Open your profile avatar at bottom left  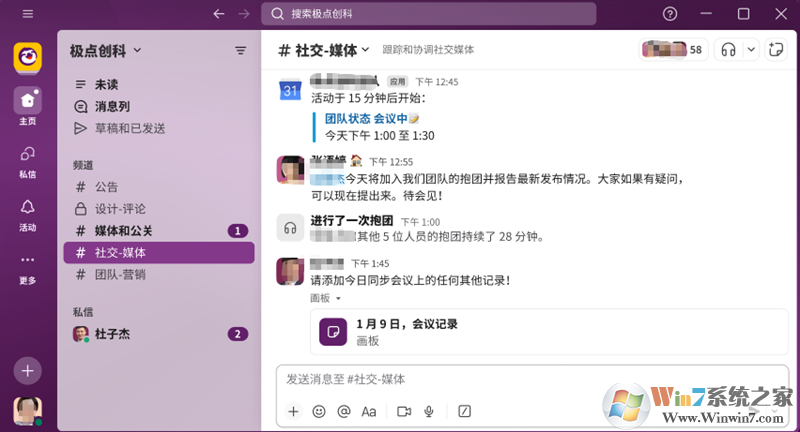[x=28, y=411]
